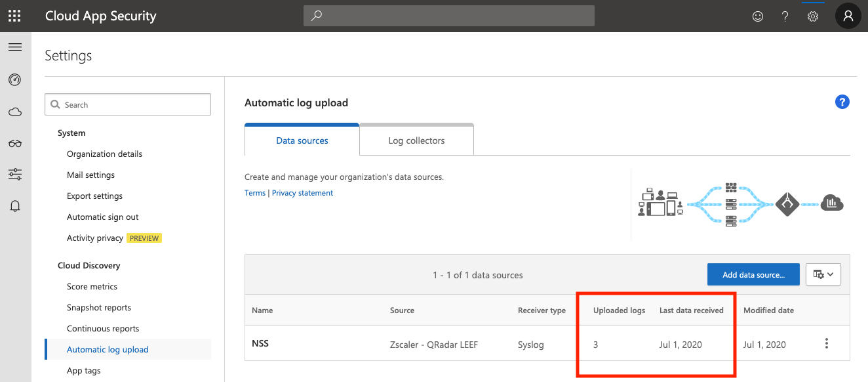Open the NSS row more options menu
The image size is (868, 382).
tap(827, 343)
